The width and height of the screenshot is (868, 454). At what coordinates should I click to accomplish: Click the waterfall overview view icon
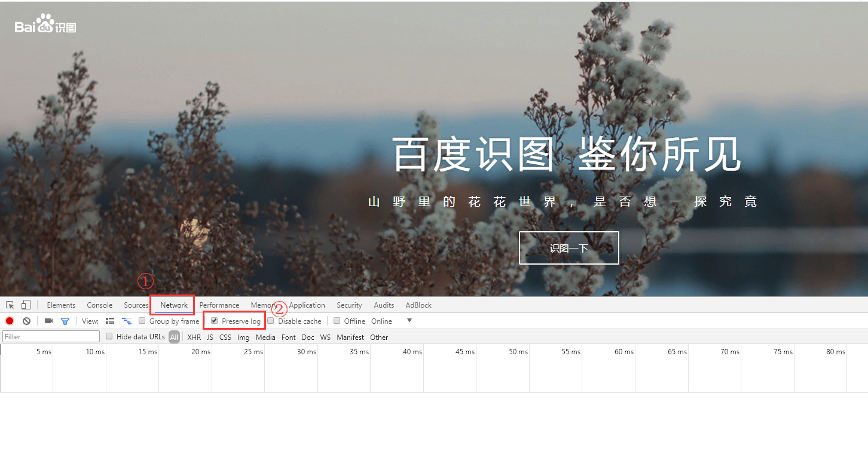tap(127, 321)
